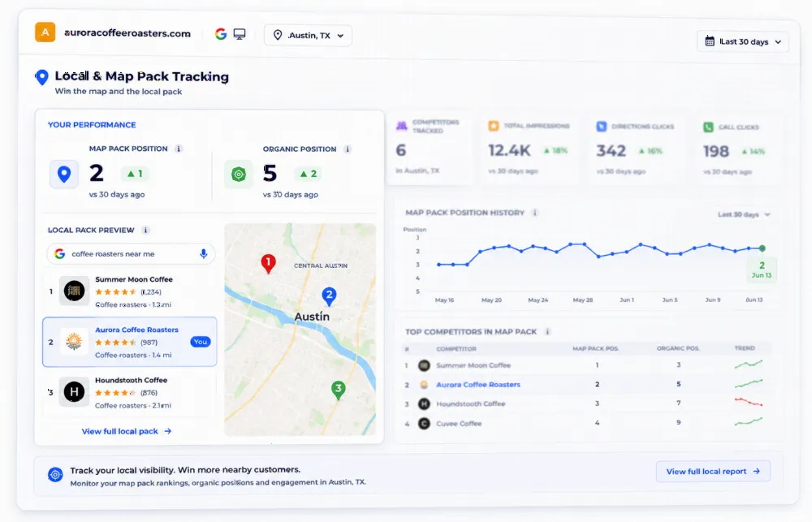Click the Google logo in preview search box

(60, 254)
